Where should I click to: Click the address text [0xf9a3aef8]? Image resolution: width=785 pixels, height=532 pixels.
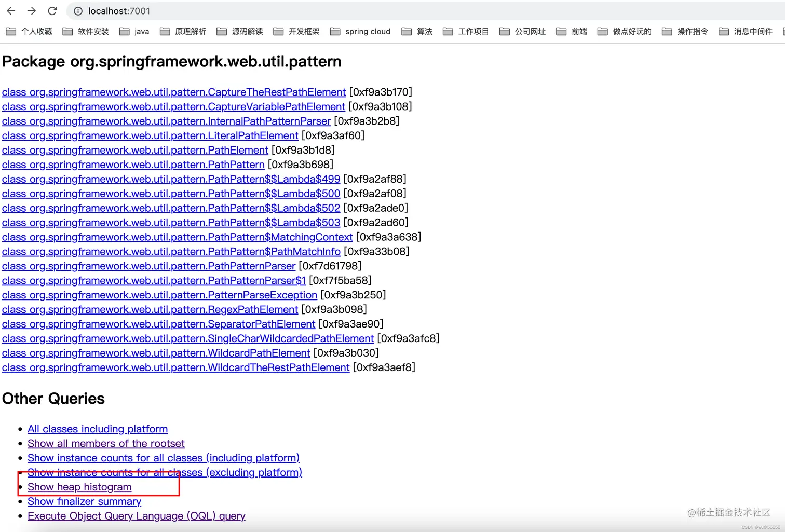(x=384, y=368)
